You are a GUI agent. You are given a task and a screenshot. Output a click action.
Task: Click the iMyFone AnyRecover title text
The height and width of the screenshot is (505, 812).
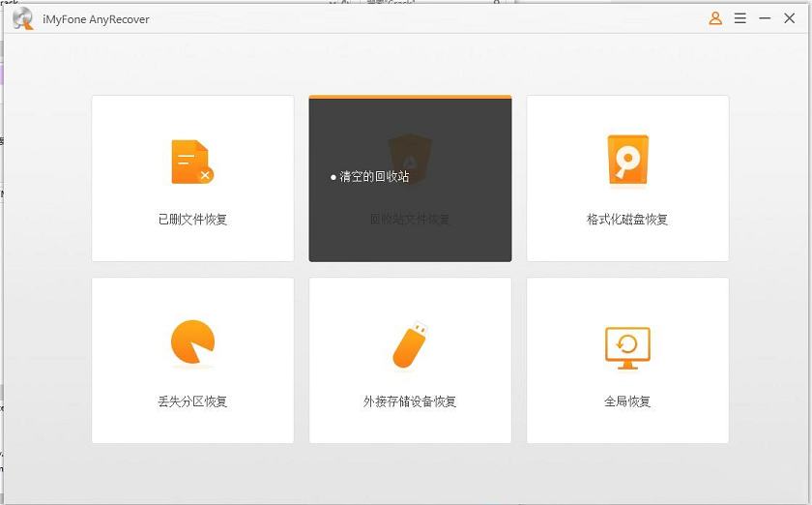96,19
